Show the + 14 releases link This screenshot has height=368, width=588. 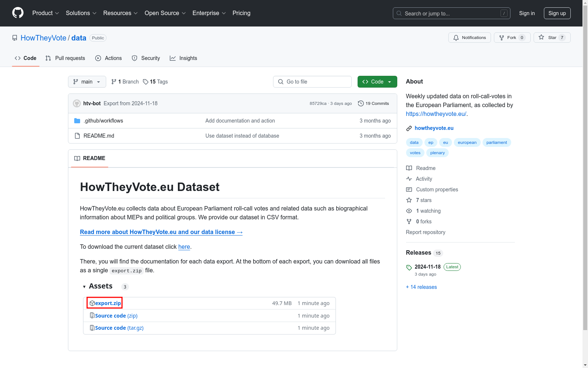pyautogui.click(x=422, y=287)
